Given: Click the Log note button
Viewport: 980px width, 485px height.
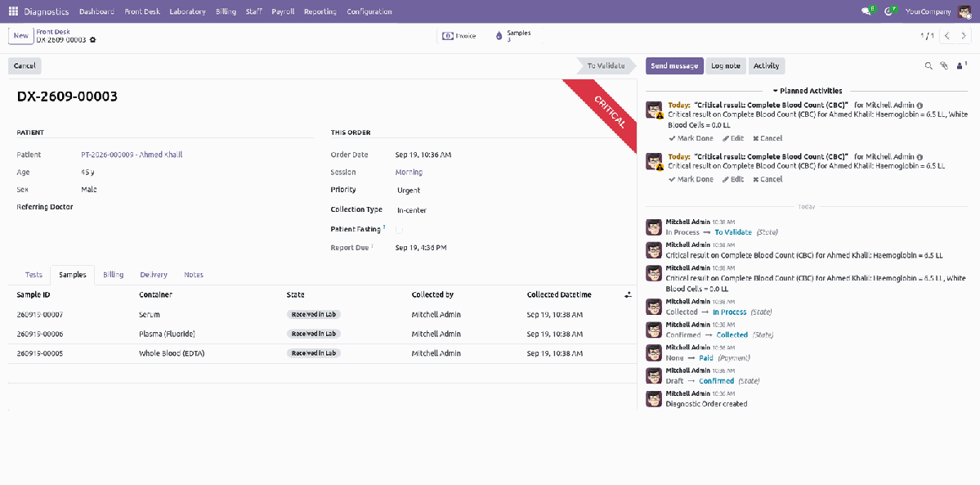Looking at the screenshot, I should click(x=726, y=65).
